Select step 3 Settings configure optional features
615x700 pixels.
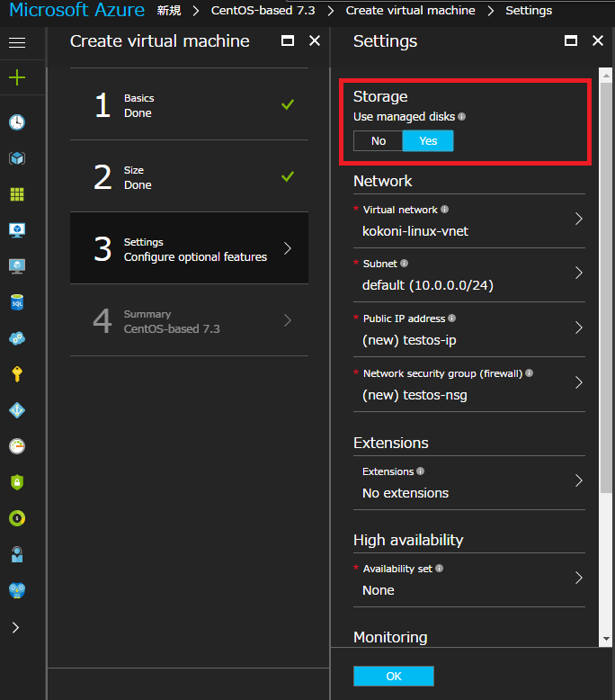(x=189, y=248)
